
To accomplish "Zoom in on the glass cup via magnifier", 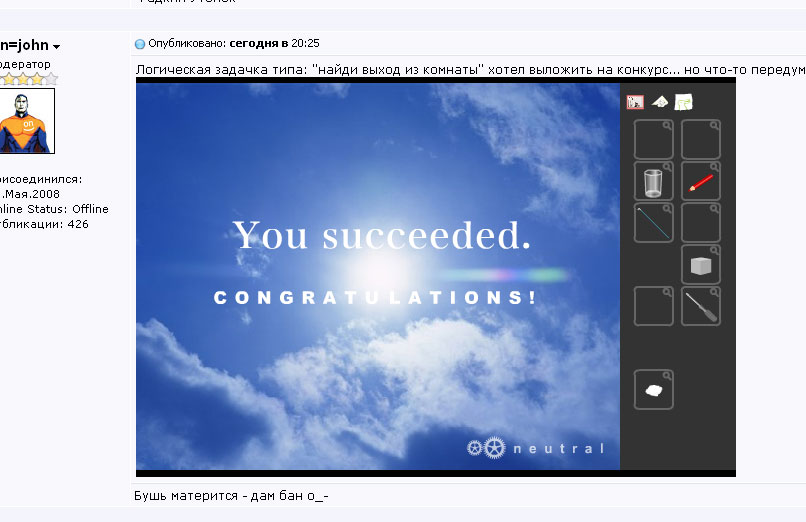I will click(x=667, y=166).
